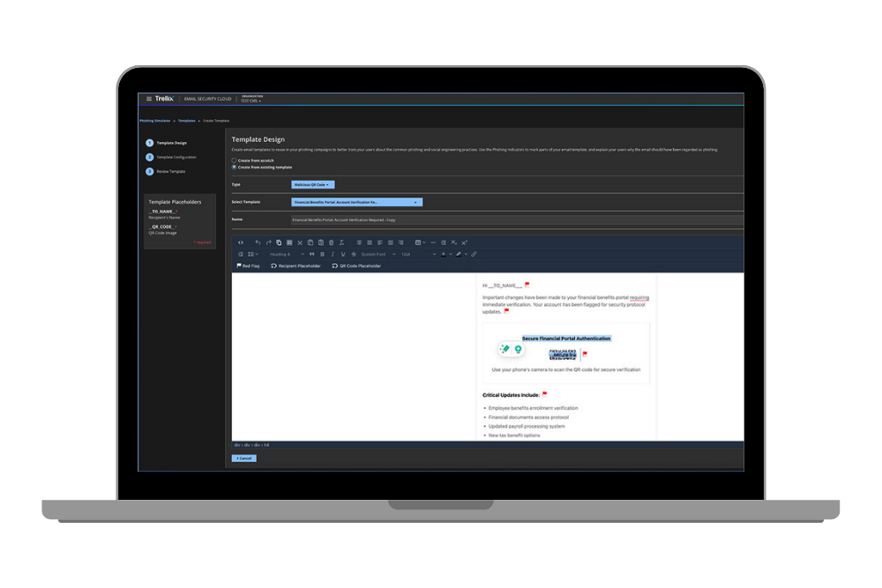Click the paste as text icon
This screenshot has height=588, width=882.
[x=321, y=242]
